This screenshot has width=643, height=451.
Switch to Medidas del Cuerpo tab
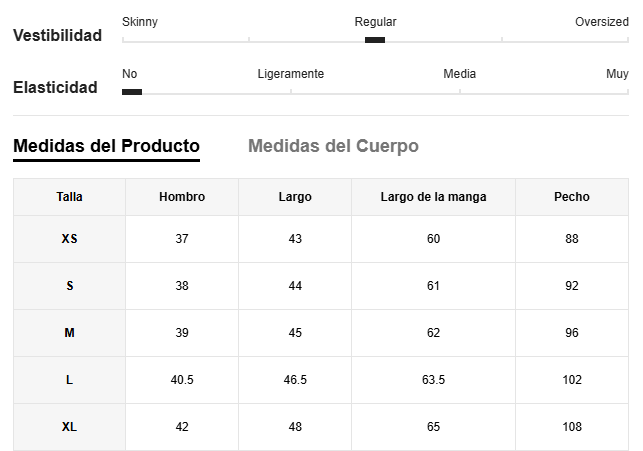(333, 146)
